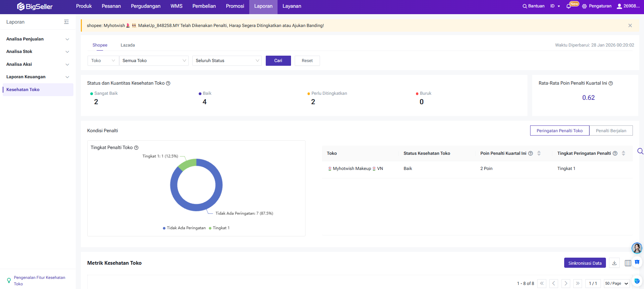
Task: Collapse the Laporan sidebar menu icon
Action: pos(66,22)
